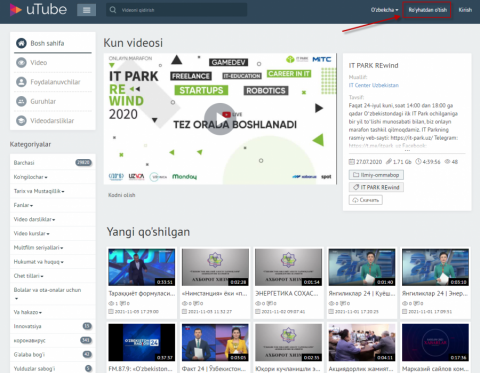Open the O'zbekcha language dropdown
Screen dimensions: 480x373
click(384, 10)
